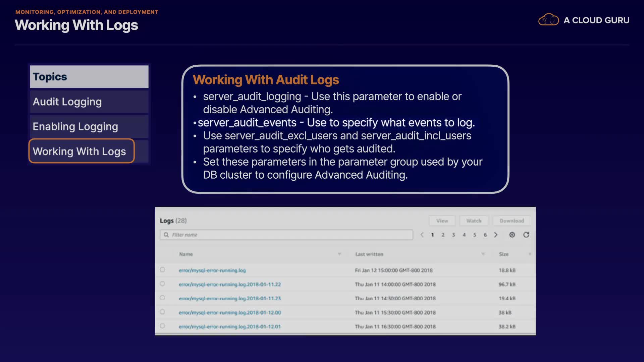Click the refresh logs icon
Screen dimensions: 644x362
526,235
